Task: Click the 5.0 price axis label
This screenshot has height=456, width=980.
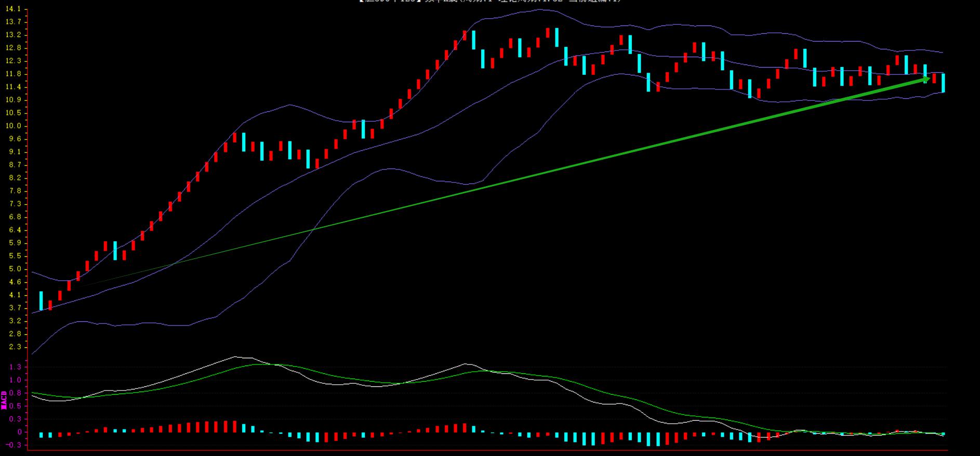Action: coord(15,269)
